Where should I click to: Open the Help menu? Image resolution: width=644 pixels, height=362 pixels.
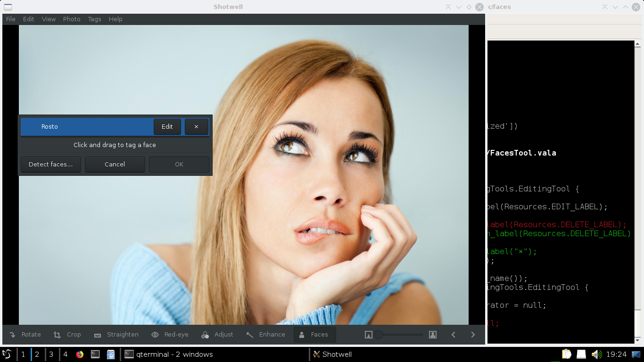[116, 19]
